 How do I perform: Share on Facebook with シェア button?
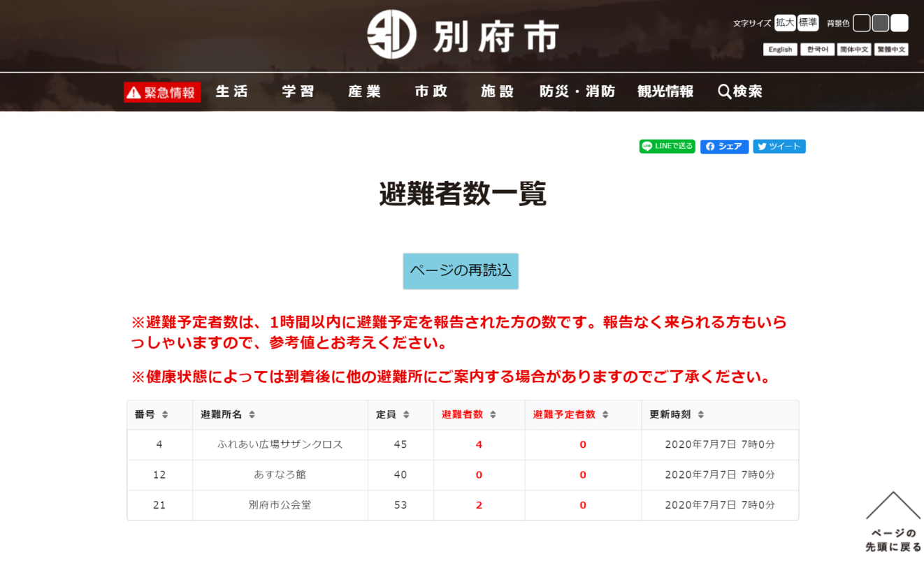724,147
